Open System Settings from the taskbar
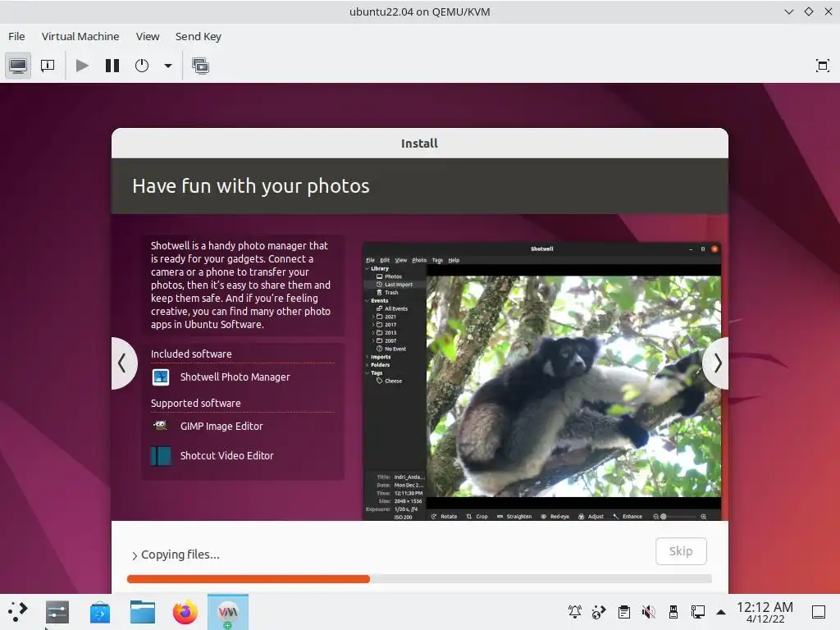Screen dimensions: 840x630 click(x=57, y=612)
